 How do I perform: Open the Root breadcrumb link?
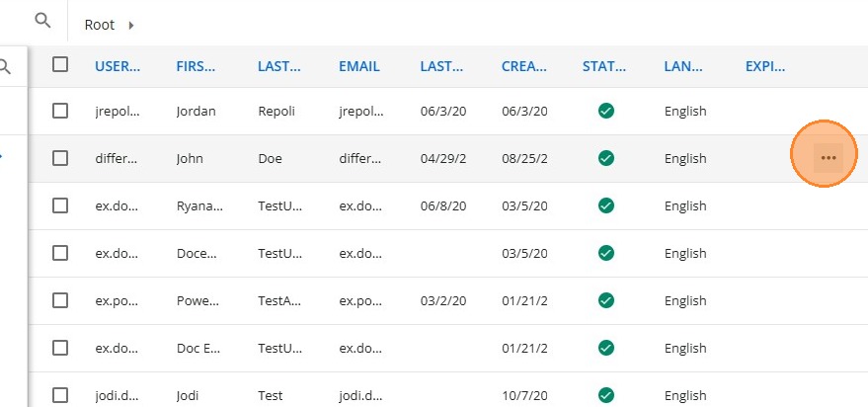(x=100, y=25)
